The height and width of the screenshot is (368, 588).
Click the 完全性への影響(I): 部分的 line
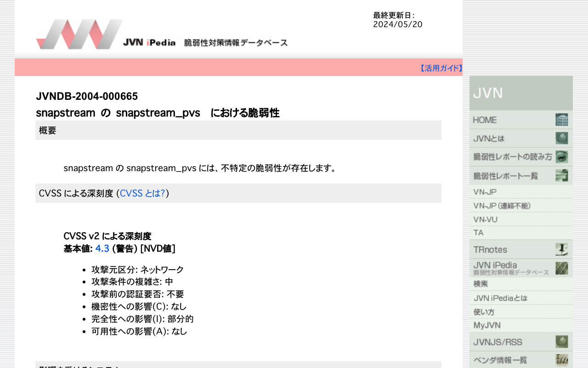pyautogui.click(x=142, y=319)
